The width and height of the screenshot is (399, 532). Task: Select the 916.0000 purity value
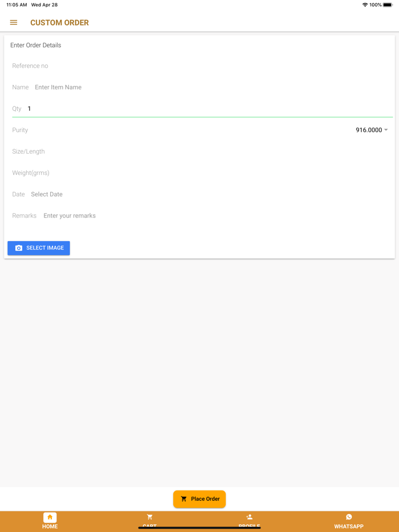(x=368, y=130)
